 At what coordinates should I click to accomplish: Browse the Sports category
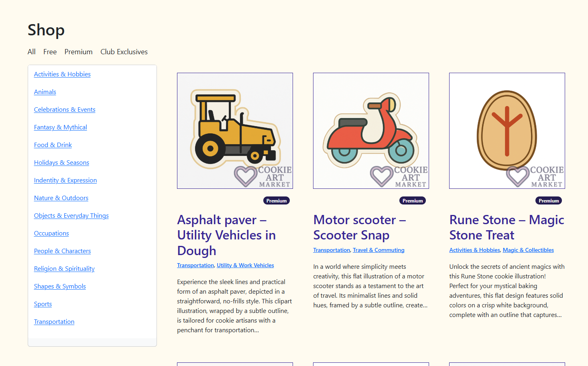click(x=43, y=304)
